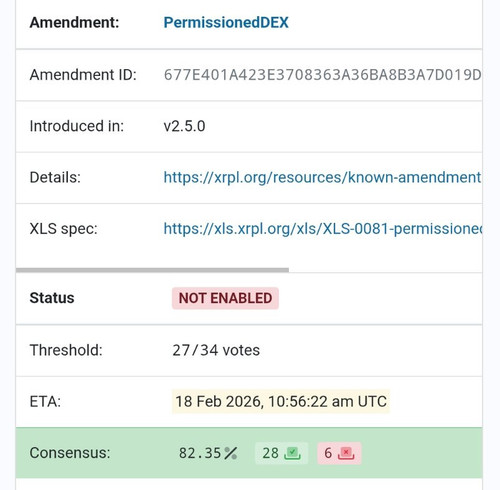This screenshot has height=490, width=500.
Task: Click the percent icon beside 82.35
Action: (x=230, y=453)
